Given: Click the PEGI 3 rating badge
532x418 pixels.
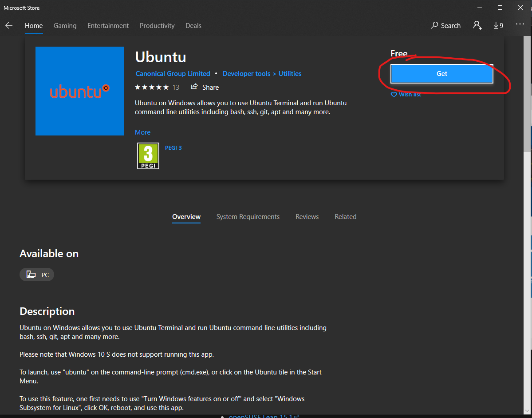Looking at the screenshot, I should [148, 155].
